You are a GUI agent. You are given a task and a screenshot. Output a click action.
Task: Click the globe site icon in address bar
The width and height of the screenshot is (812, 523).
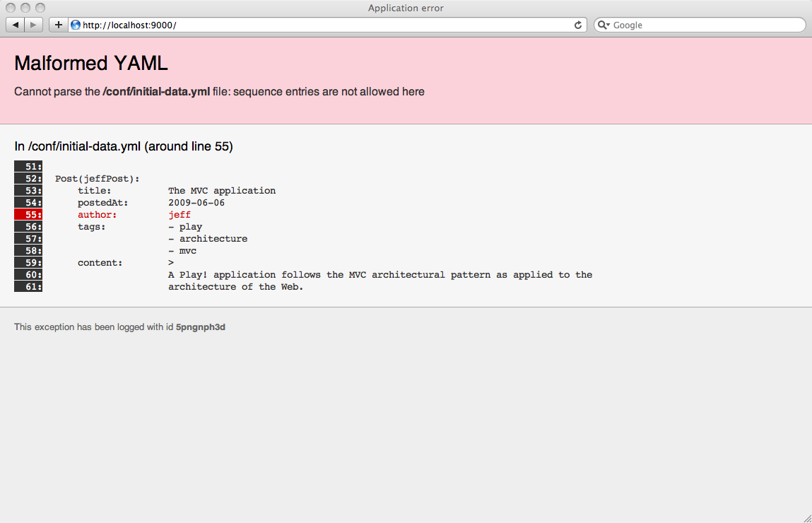(x=76, y=25)
